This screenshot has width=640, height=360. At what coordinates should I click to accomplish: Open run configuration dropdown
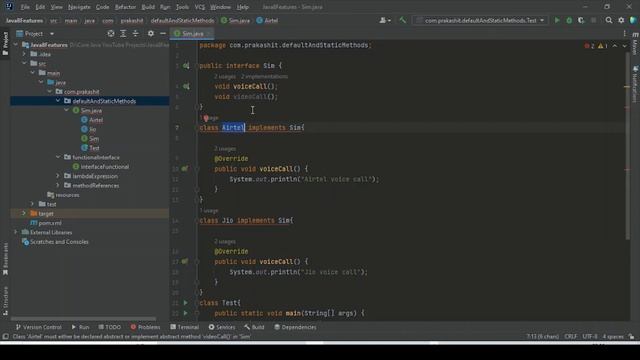[x=480, y=20]
